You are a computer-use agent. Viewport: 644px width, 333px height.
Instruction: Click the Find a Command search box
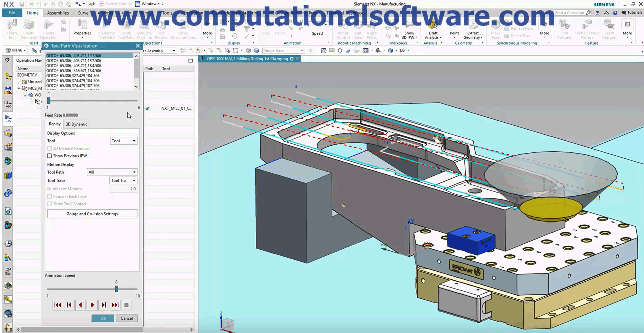pos(574,13)
